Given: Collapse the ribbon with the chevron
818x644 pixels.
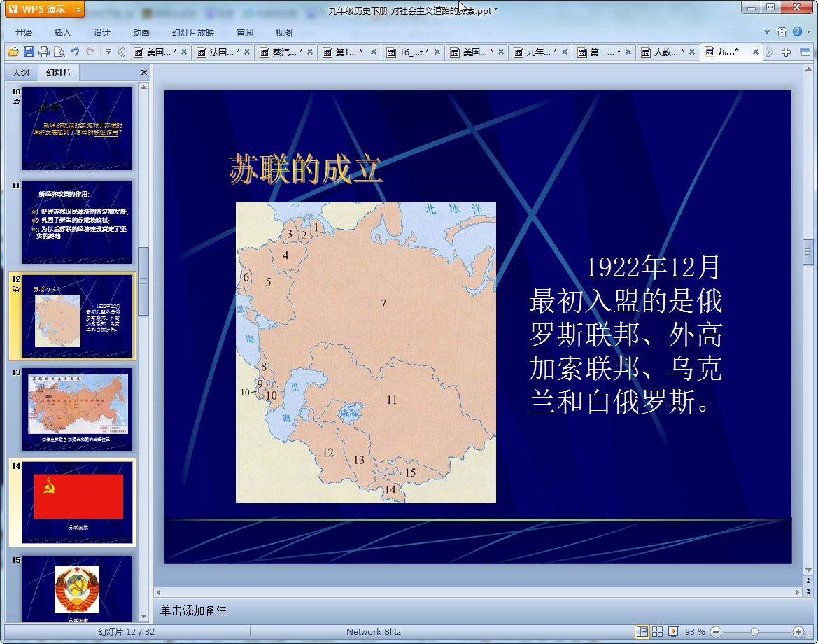Looking at the screenshot, I should tap(766, 31).
